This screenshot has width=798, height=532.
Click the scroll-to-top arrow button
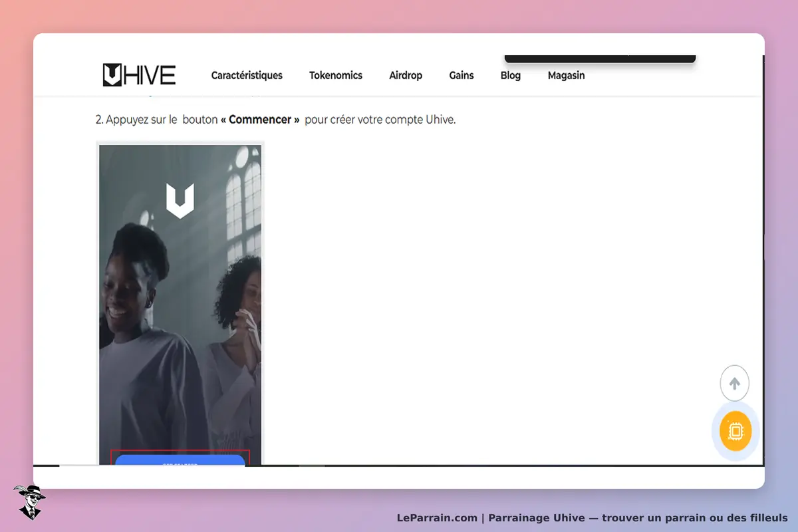pos(735,384)
